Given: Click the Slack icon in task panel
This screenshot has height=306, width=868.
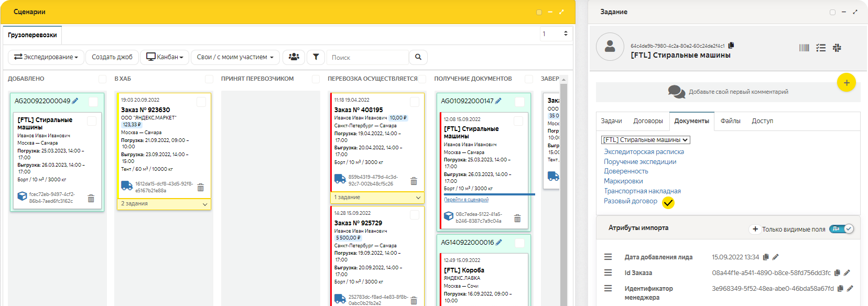Looking at the screenshot, I should [837, 48].
